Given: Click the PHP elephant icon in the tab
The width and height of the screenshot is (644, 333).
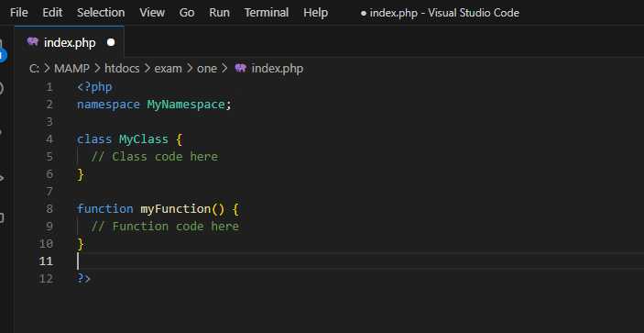Looking at the screenshot, I should tap(32, 42).
